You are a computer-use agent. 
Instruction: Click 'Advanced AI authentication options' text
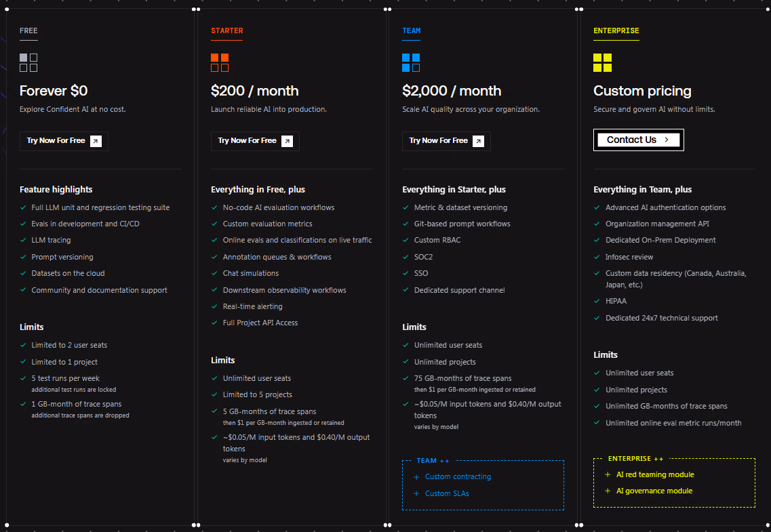(x=666, y=208)
